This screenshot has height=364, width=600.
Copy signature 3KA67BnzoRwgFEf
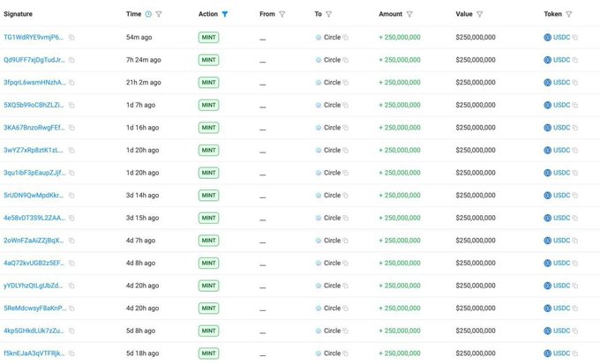pyautogui.click(x=71, y=128)
